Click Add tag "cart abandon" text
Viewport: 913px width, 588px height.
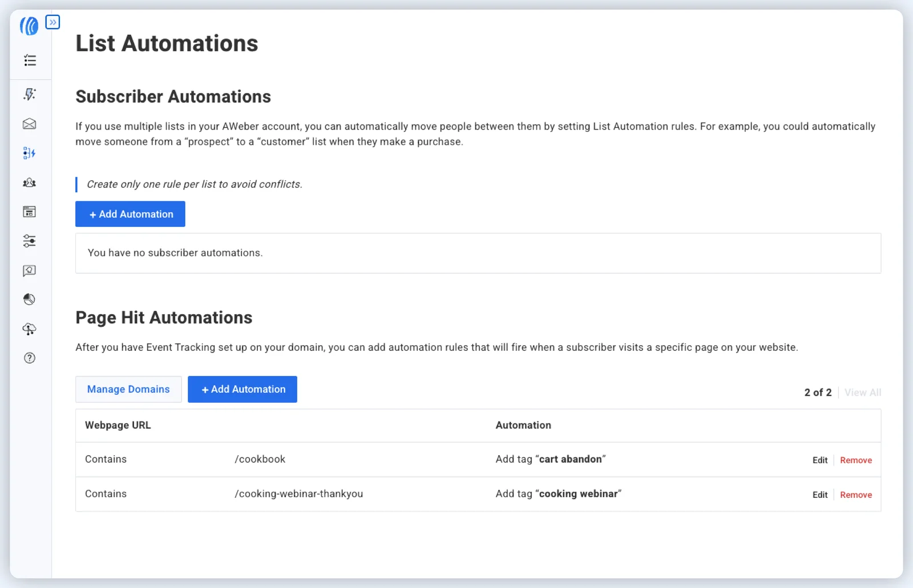(551, 459)
